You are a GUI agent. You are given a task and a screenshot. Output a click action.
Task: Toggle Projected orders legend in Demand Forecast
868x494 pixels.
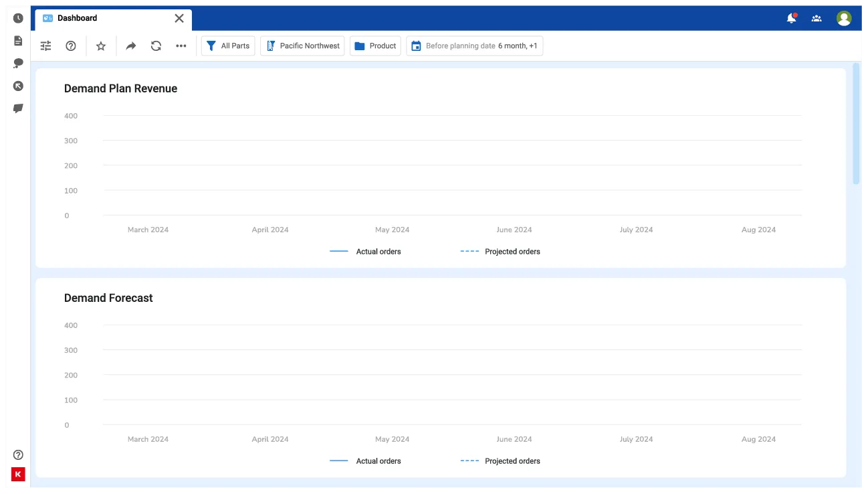click(x=500, y=461)
